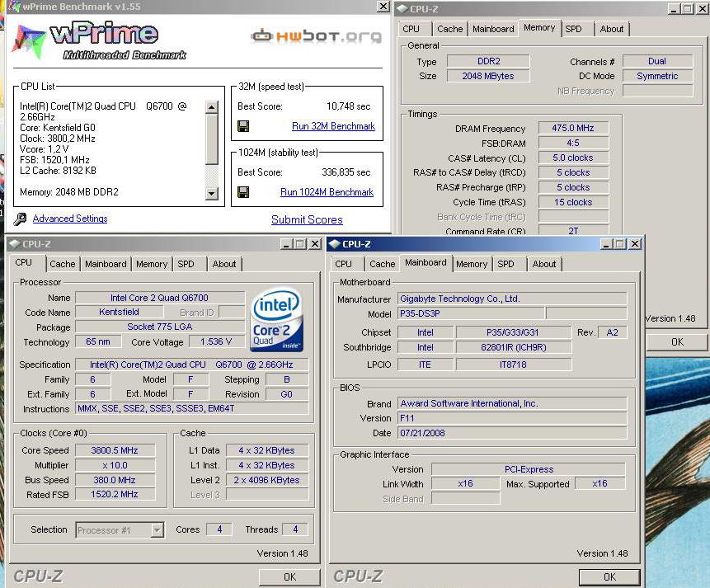Viewport: 710px width, 588px height.
Task: Click the Package Socket 775 LGA field
Action: tap(159, 327)
